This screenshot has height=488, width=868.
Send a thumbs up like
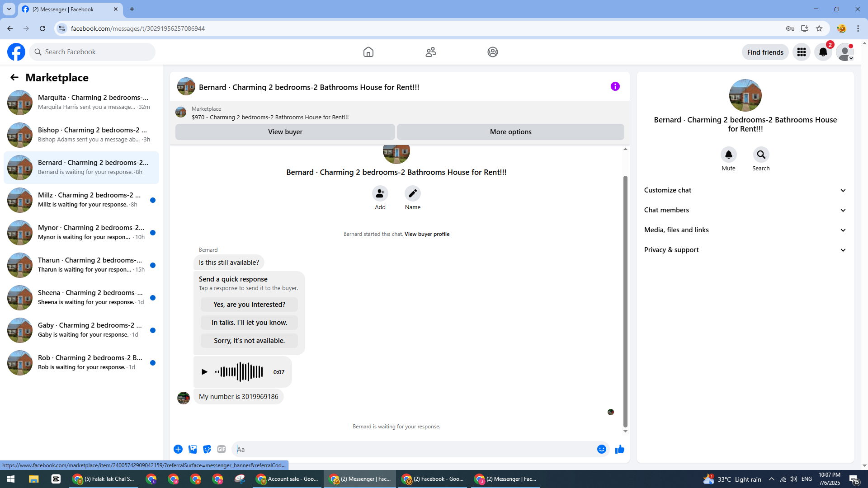pos(619,449)
